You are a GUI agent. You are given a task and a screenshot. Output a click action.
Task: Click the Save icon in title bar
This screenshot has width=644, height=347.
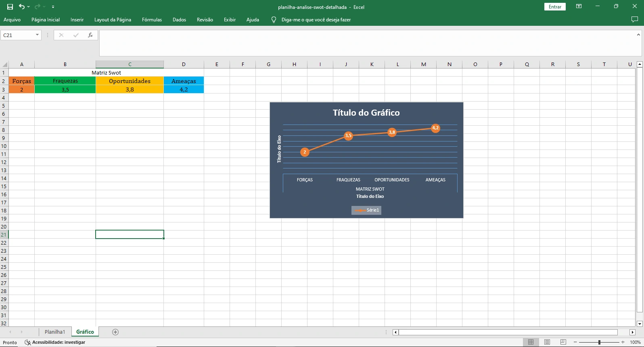pyautogui.click(x=10, y=7)
